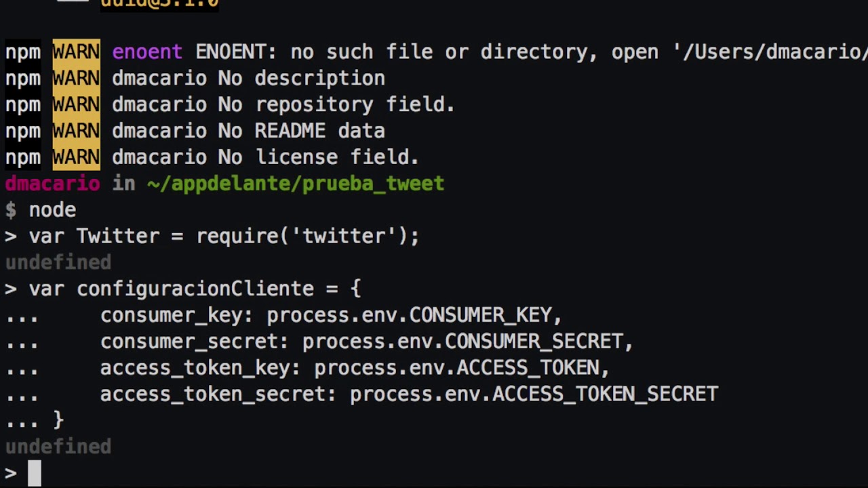
Task: Click the 'No repository field.' warning text
Action: 336,104
